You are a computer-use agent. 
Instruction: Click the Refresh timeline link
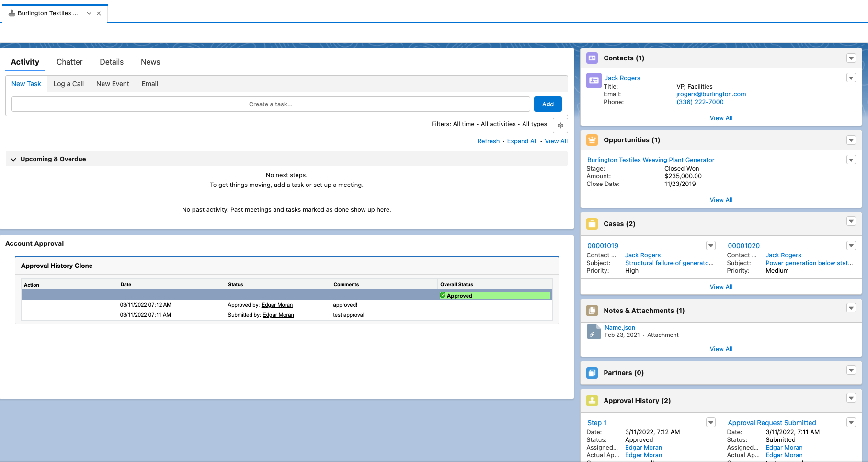point(489,141)
